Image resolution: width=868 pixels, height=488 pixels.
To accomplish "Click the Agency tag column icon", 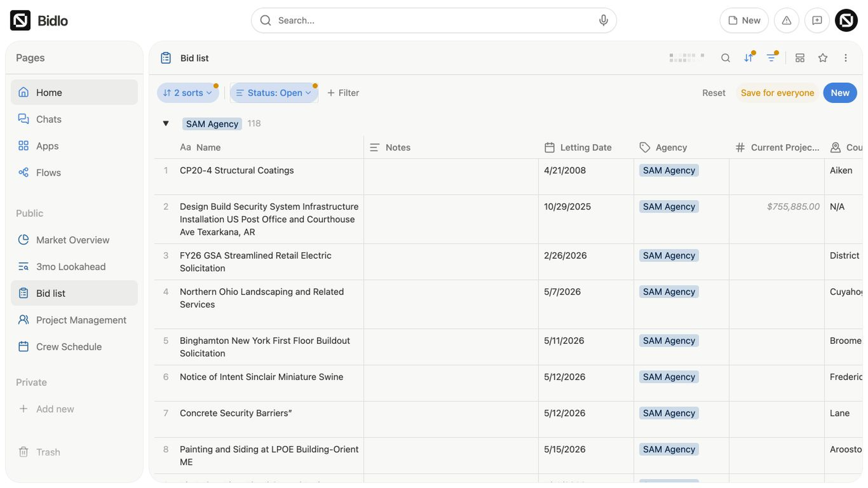I will tap(645, 147).
